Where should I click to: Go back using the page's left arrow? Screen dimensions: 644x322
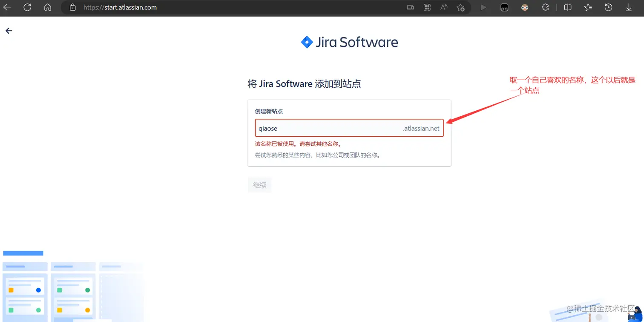(9, 31)
